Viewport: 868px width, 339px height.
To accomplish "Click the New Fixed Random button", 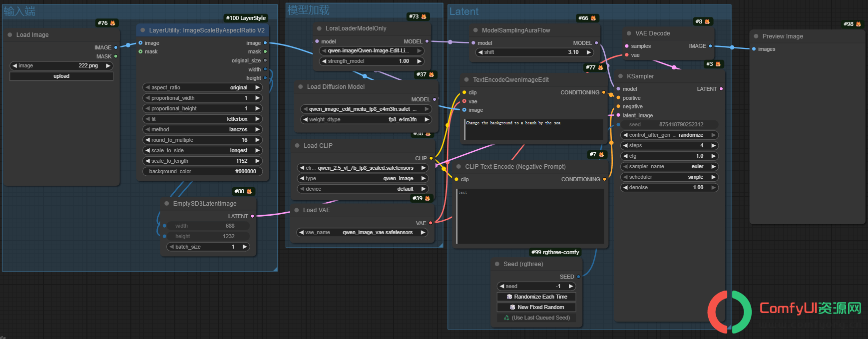I will coord(537,308).
